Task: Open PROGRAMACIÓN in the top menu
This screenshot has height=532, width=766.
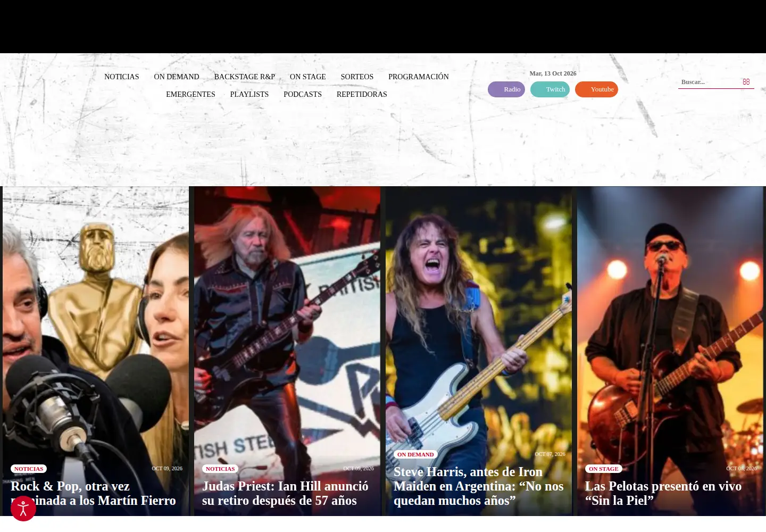Action: tap(419, 77)
